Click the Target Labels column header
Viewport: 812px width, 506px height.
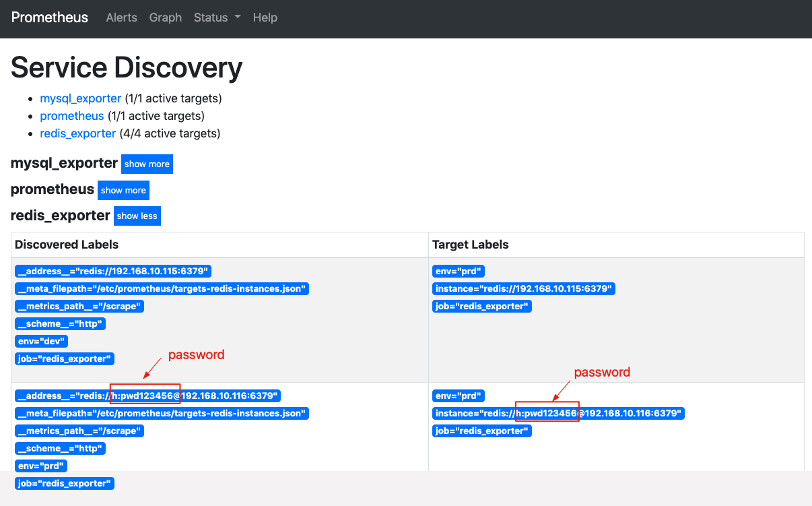click(x=470, y=245)
